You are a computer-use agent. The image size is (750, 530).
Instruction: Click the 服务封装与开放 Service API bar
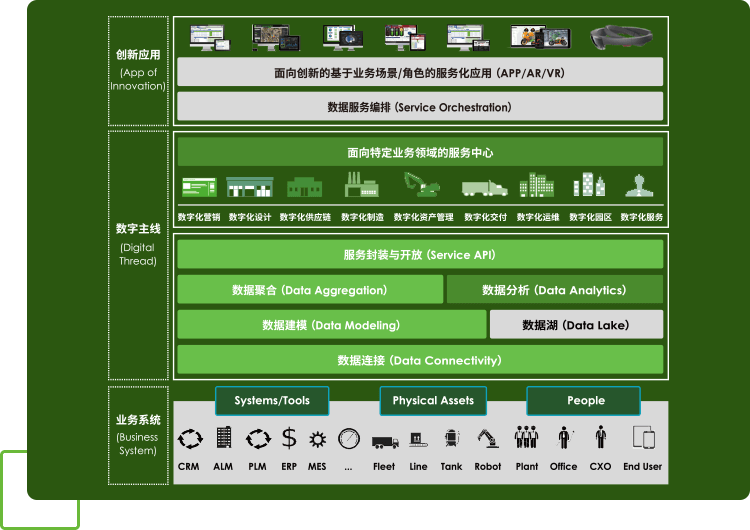(420, 254)
